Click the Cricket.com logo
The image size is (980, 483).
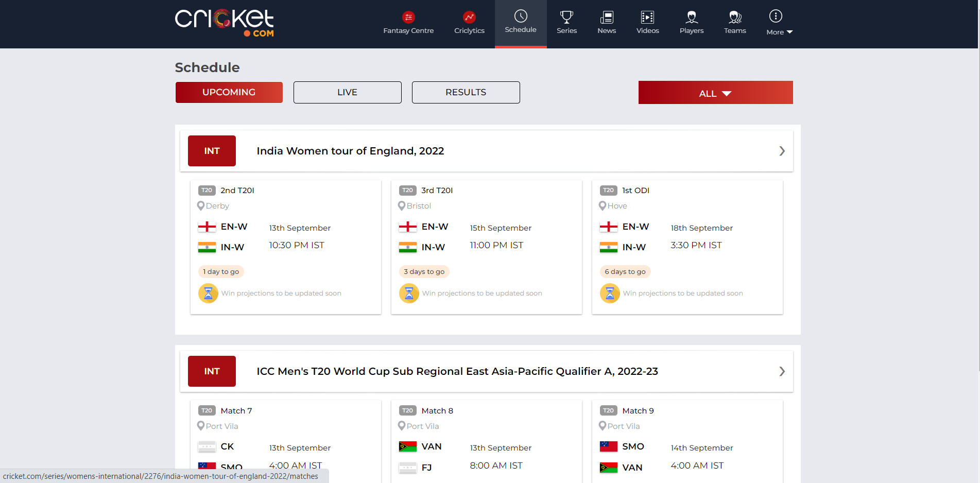click(225, 23)
